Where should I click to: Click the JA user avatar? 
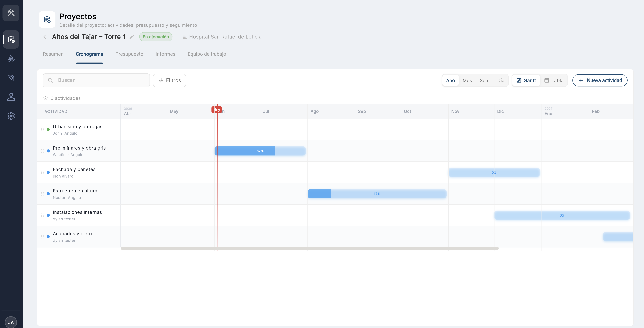tap(11, 322)
